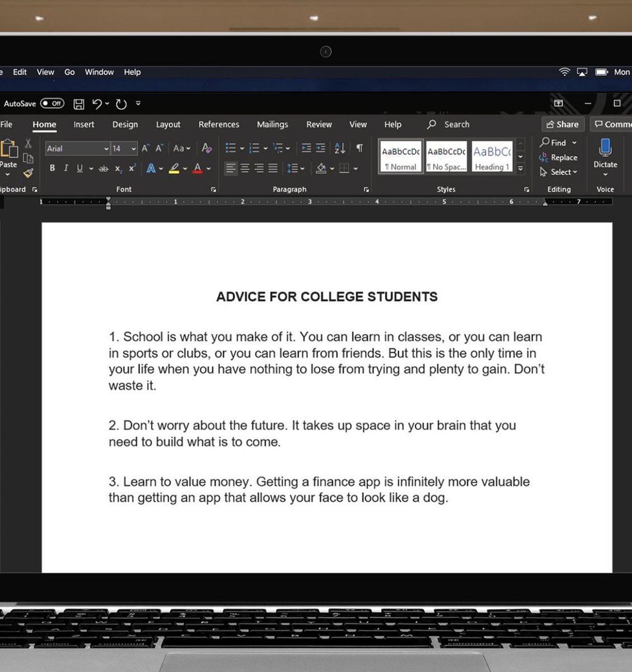This screenshot has width=632, height=672.
Task: Increase font size with the larger A
Action: [146, 148]
